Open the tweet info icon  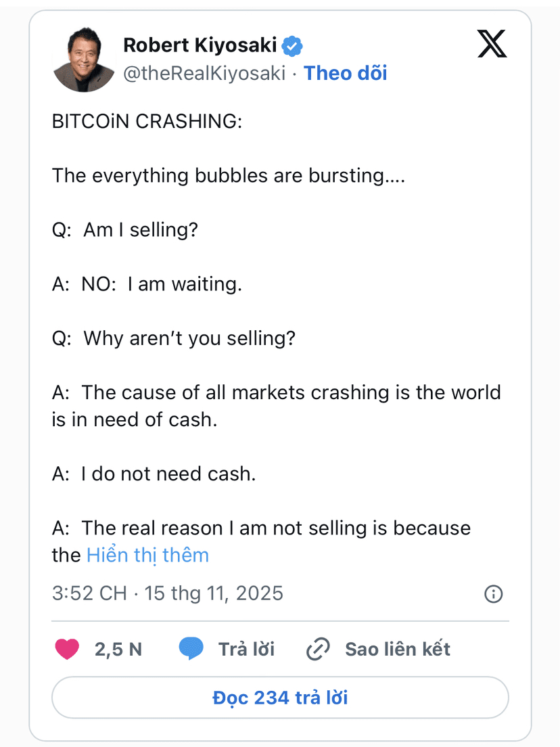coord(494,594)
